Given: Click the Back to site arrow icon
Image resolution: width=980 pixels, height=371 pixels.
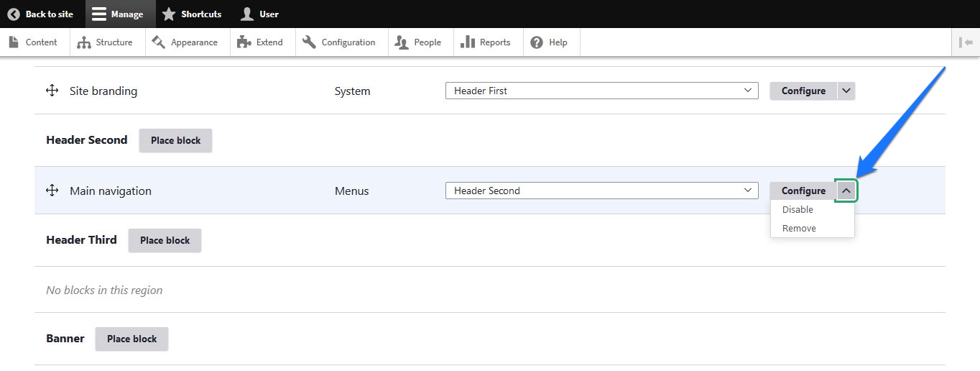Looking at the screenshot, I should coord(14,14).
